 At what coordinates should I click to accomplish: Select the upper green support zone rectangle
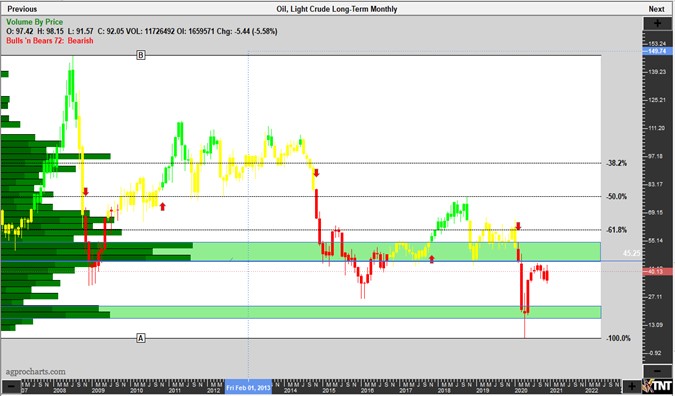click(x=396, y=252)
